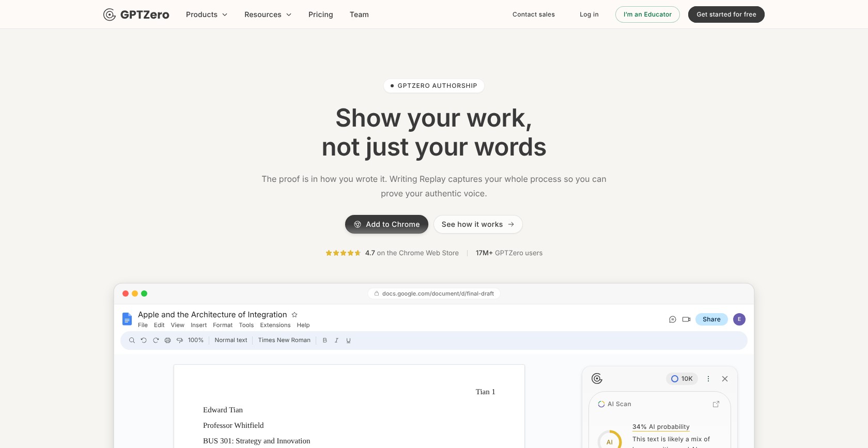Open the View menu in Docs
Image resolution: width=868 pixels, height=448 pixels.
[x=178, y=325]
